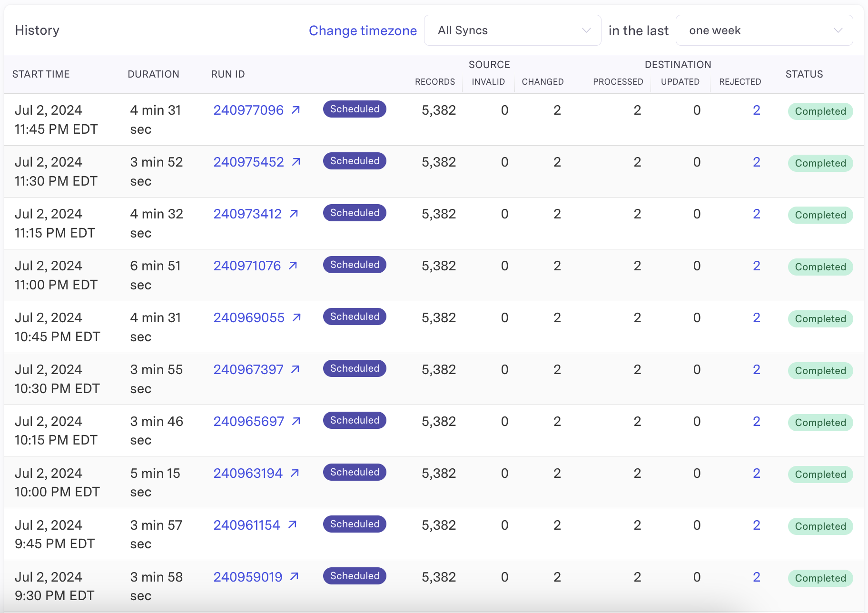
Task: Open the arrow icon beside run 240967397
Action: tap(295, 369)
